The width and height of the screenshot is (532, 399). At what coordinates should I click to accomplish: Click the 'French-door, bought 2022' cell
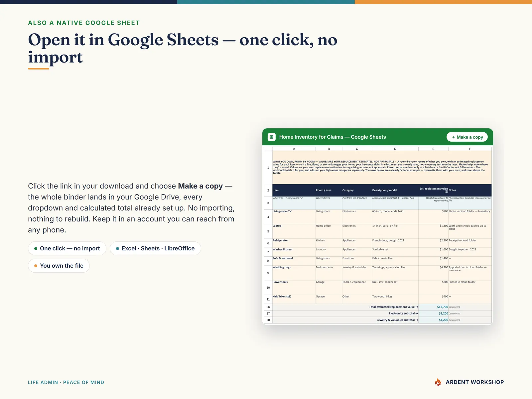point(395,243)
